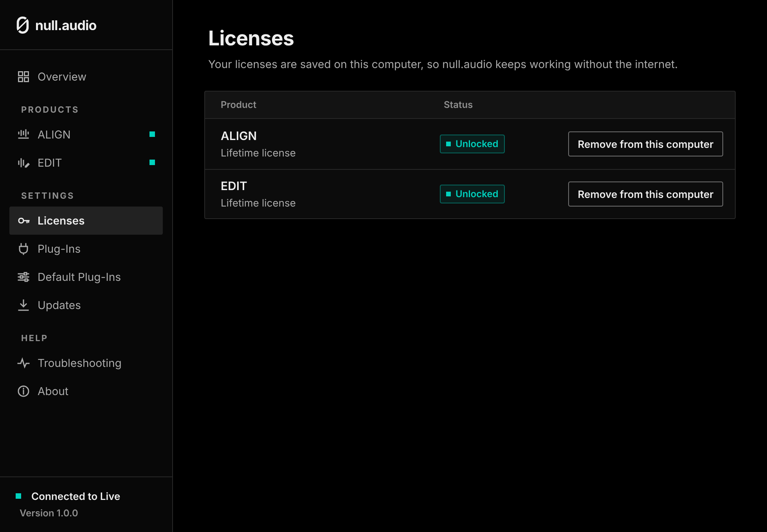This screenshot has height=532, width=767.
Task: Click Lifetime license text under ALIGN
Action: [258, 153]
